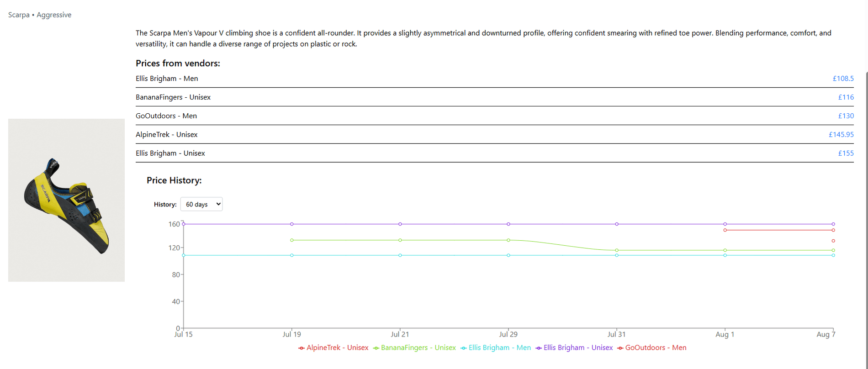The width and height of the screenshot is (868, 369).
Task: Click the GoOutdoors - Men vendor row text
Action: (x=166, y=116)
